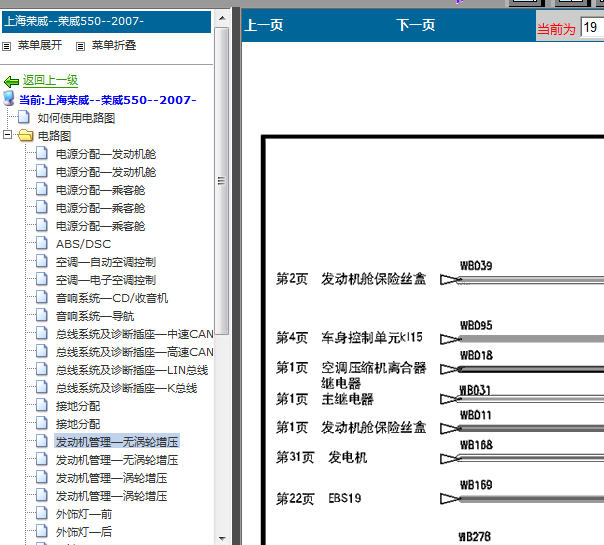604x545 pixels.
Task: Click WB039 wire label
Action: click(476, 266)
